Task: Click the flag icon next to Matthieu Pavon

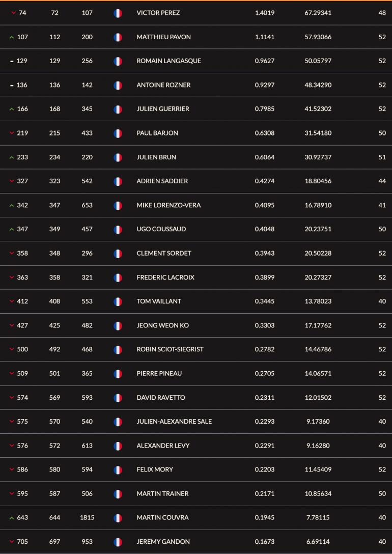Action: click(x=118, y=38)
